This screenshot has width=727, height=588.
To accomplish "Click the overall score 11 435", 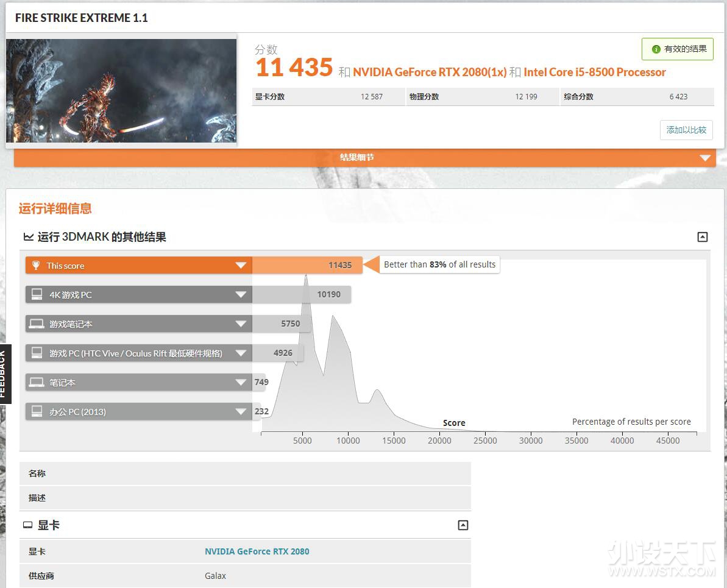I will pyautogui.click(x=294, y=68).
